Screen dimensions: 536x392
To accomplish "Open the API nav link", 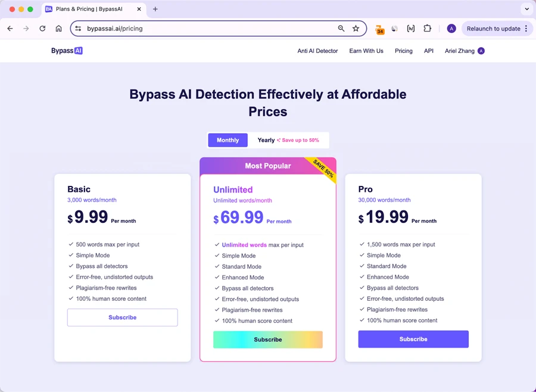I will click(x=429, y=51).
